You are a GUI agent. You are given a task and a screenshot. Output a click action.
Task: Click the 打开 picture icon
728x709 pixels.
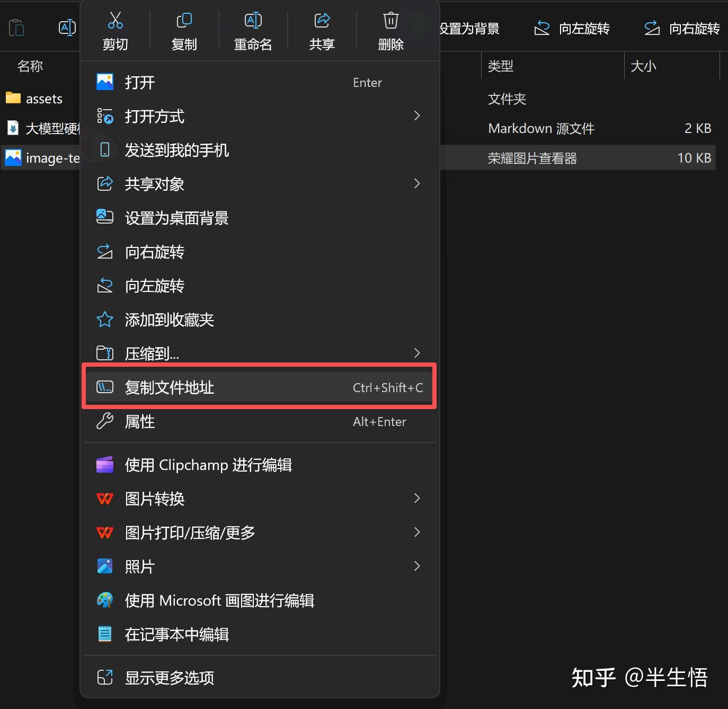105,82
